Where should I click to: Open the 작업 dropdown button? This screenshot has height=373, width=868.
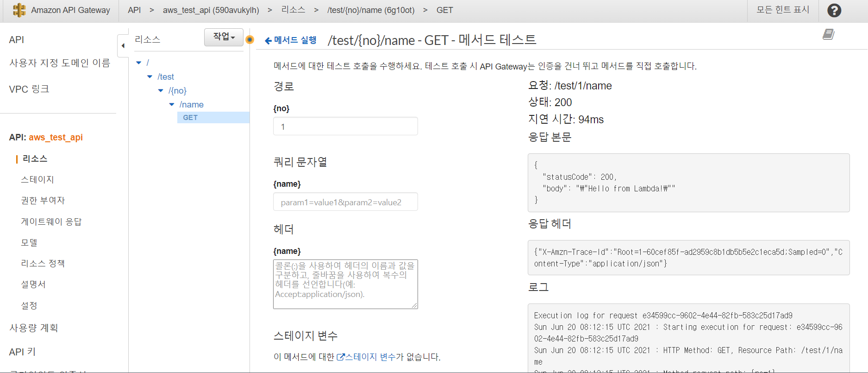(x=224, y=37)
